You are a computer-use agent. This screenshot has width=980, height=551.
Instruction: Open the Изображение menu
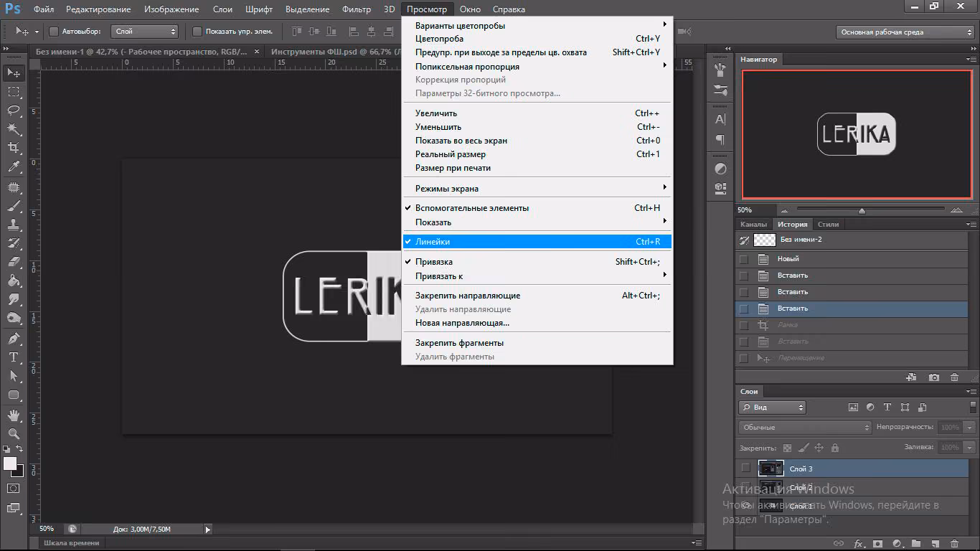[x=171, y=9]
